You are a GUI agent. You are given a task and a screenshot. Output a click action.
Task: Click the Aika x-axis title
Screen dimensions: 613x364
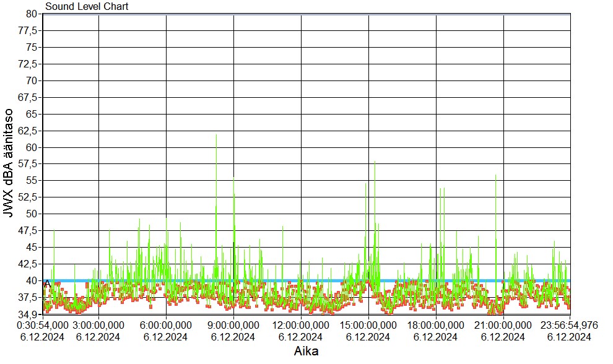[306, 351]
